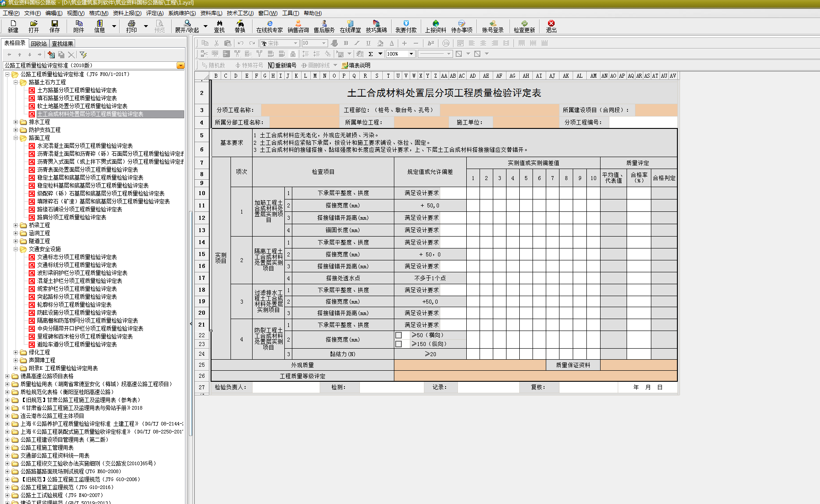Click the 我要付款 payment icon
Screen dimensions: 820x504
[406, 26]
